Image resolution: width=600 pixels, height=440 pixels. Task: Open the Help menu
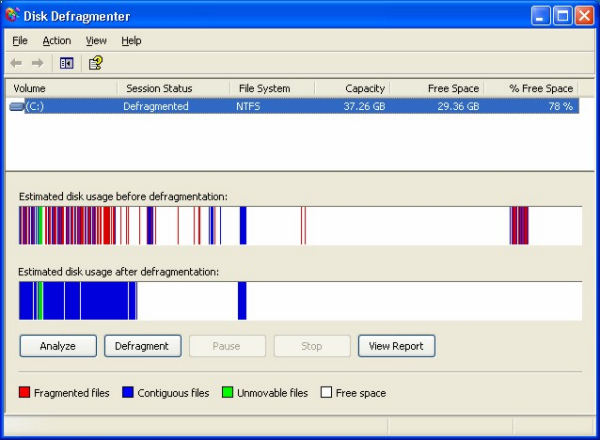point(131,41)
